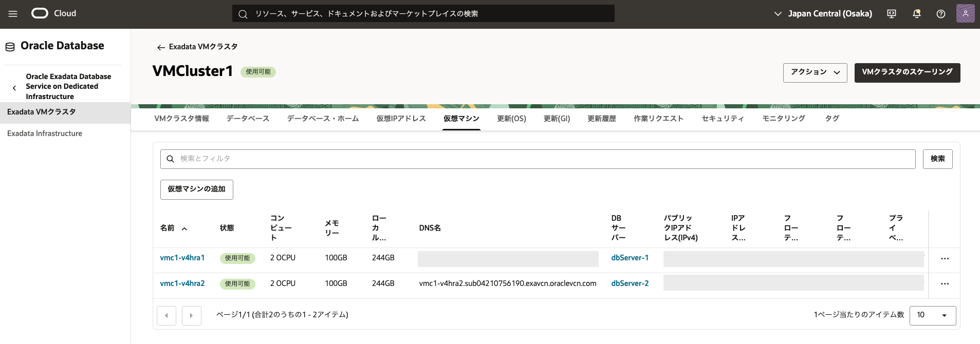Click the 検索とフィルタ search field
This screenshot has width=980, height=344.
tap(538, 159)
